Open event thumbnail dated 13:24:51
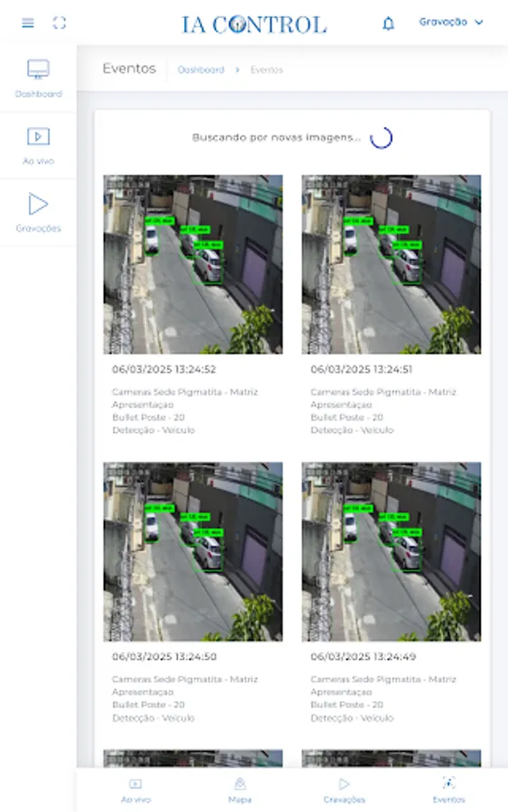This screenshot has width=508, height=812. [x=392, y=264]
